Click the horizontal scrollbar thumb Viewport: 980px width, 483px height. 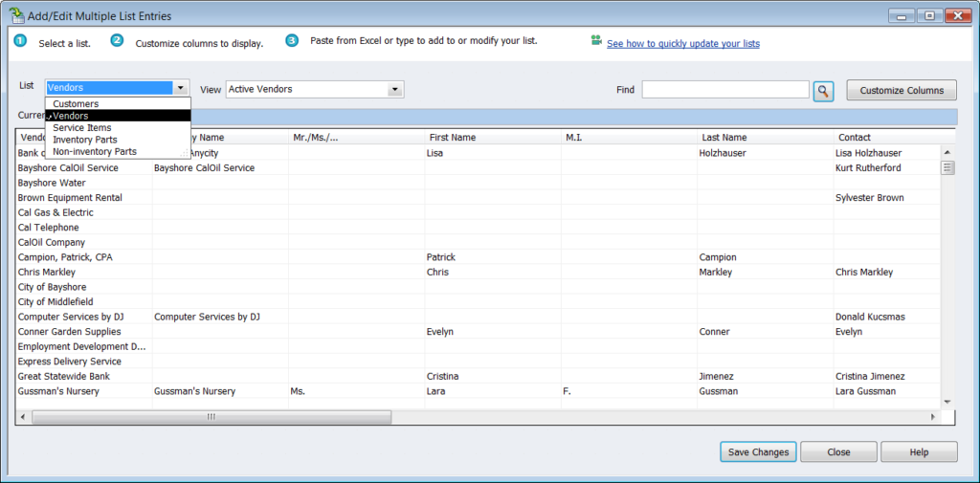(x=212, y=417)
